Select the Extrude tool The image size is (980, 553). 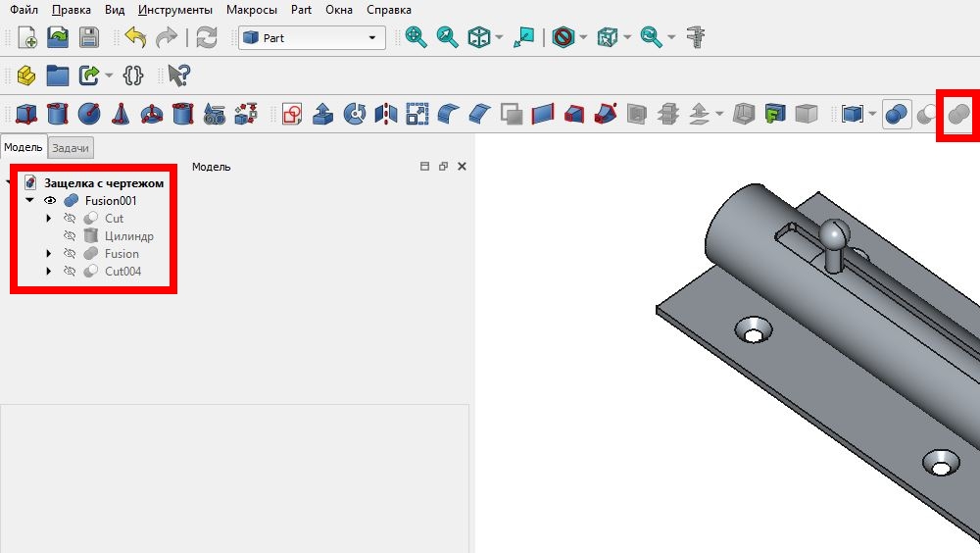click(x=322, y=114)
